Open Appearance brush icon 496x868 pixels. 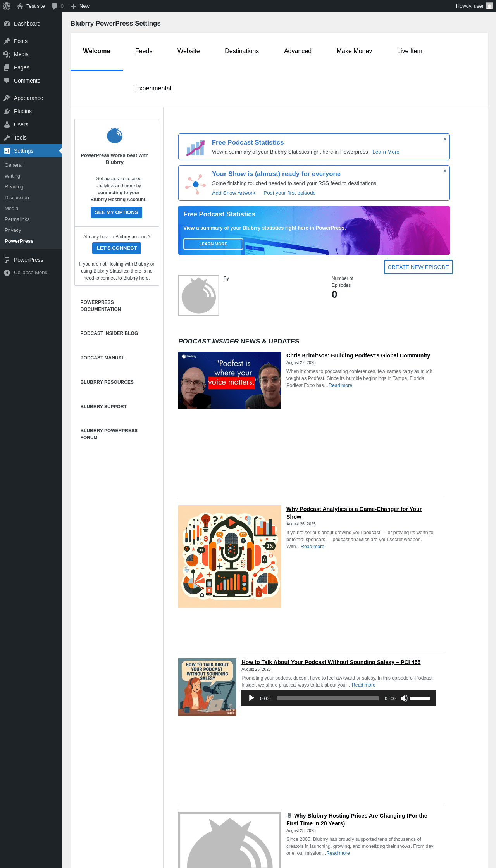[7, 98]
